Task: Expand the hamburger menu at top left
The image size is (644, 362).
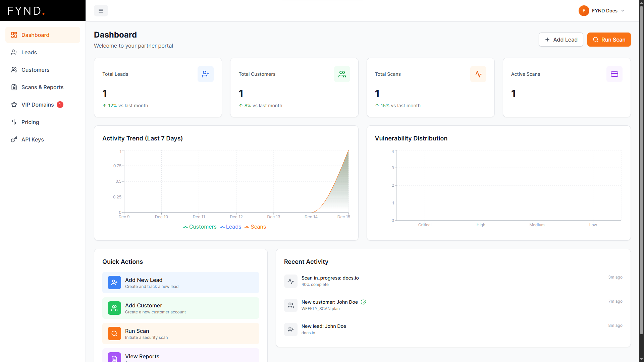Action: point(101,11)
